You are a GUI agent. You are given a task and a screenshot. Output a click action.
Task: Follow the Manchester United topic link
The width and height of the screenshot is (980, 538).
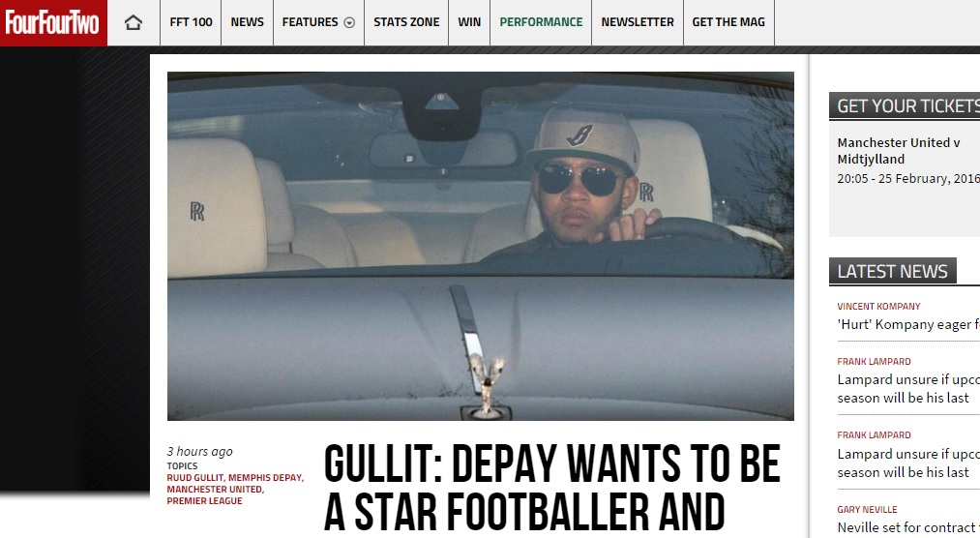(215, 490)
